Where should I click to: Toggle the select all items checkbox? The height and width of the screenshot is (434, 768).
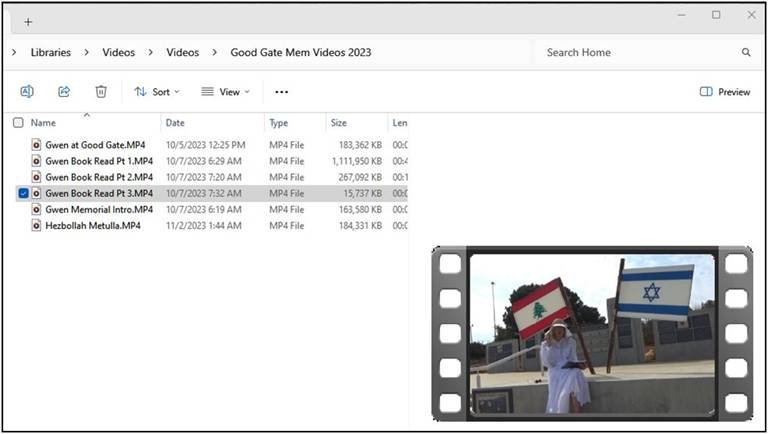coord(18,123)
